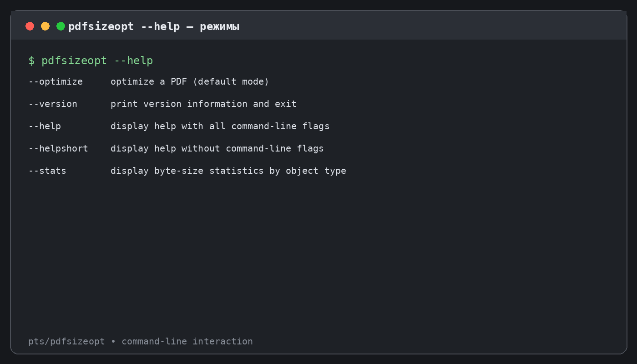Select the --helpshort flag text

[58, 148]
